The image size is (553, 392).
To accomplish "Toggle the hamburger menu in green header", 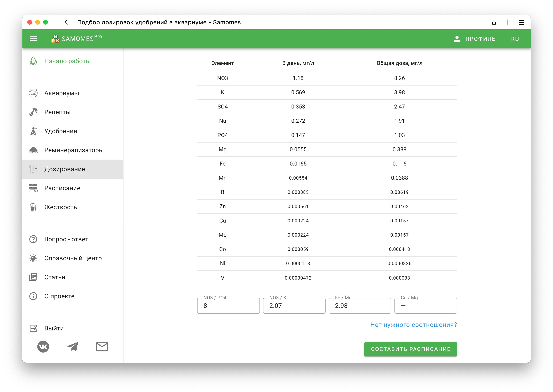I will coord(33,39).
